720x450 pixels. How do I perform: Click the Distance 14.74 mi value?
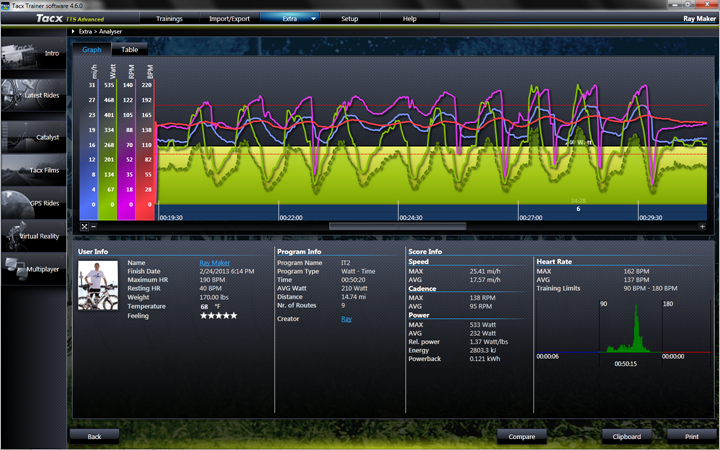[x=353, y=297]
